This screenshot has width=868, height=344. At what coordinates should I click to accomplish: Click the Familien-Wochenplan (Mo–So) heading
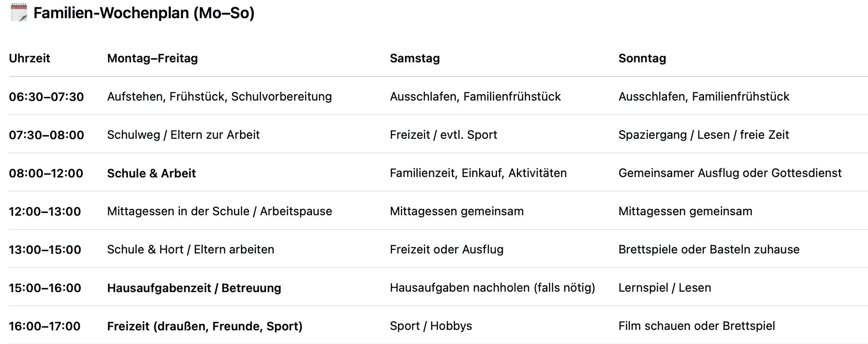click(144, 13)
